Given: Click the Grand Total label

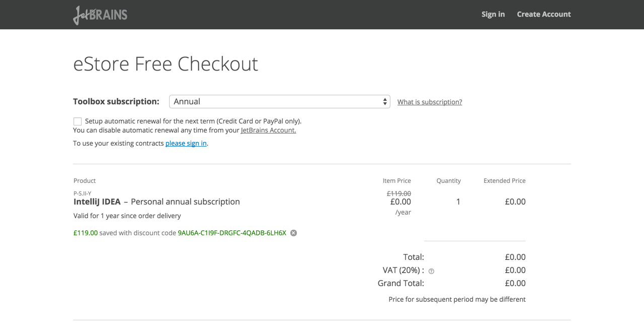Looking at the screenshot, I should [400, 283].
